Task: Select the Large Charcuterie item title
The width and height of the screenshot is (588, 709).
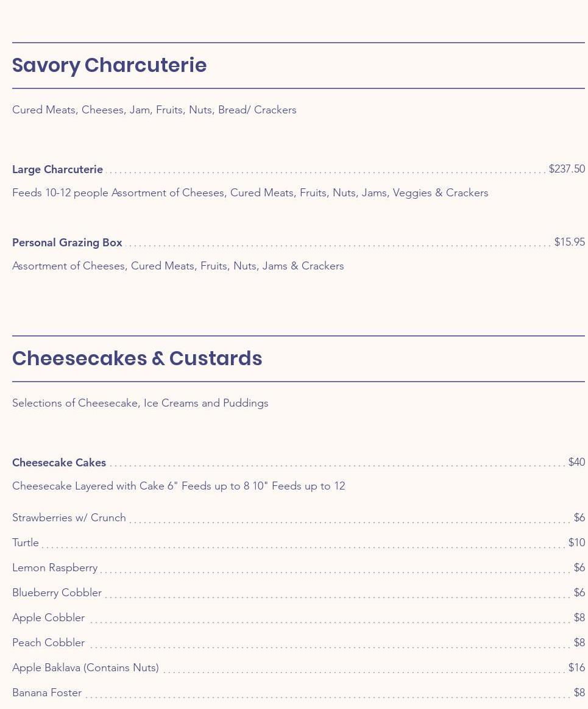Action: 57,169
